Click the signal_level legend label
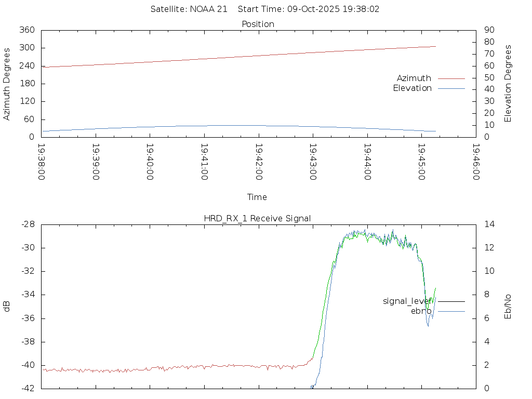The image size is (532, 399). pyautogui.click(x=407, y=301)
